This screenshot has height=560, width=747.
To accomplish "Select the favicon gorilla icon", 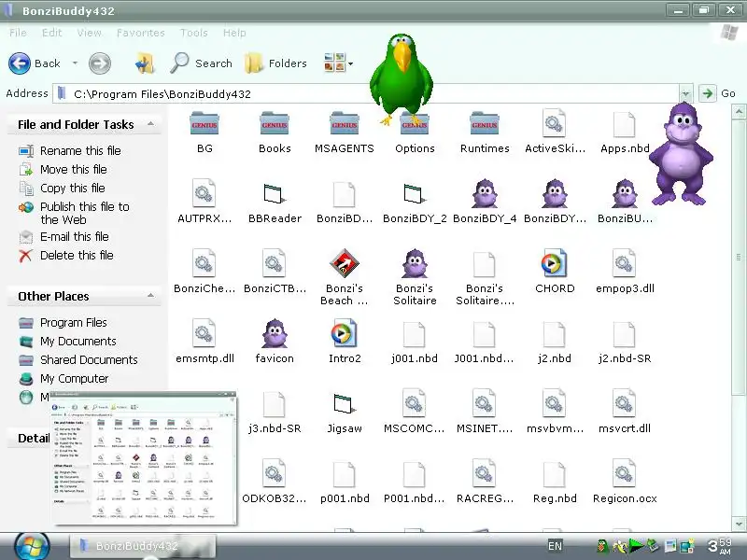I will [x=275, y=333].
